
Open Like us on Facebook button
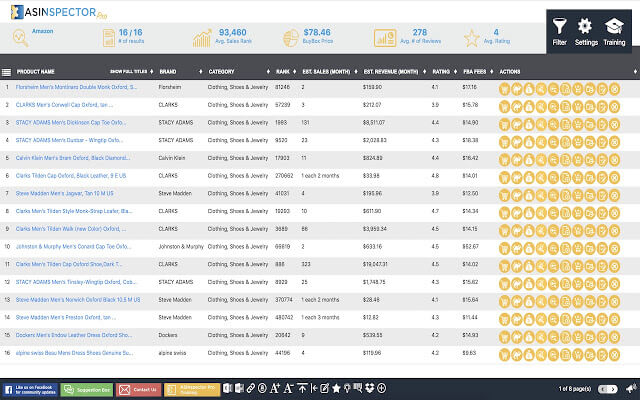tap(29, 387)
